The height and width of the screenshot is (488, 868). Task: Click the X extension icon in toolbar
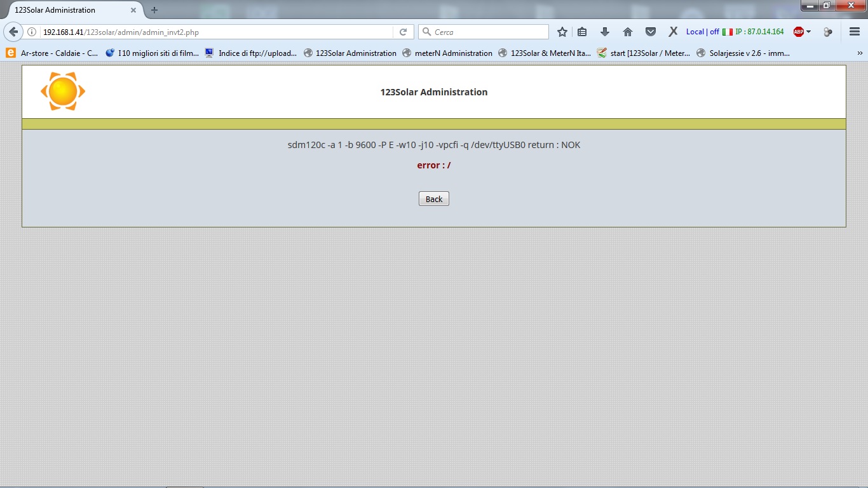click(673, 32)
